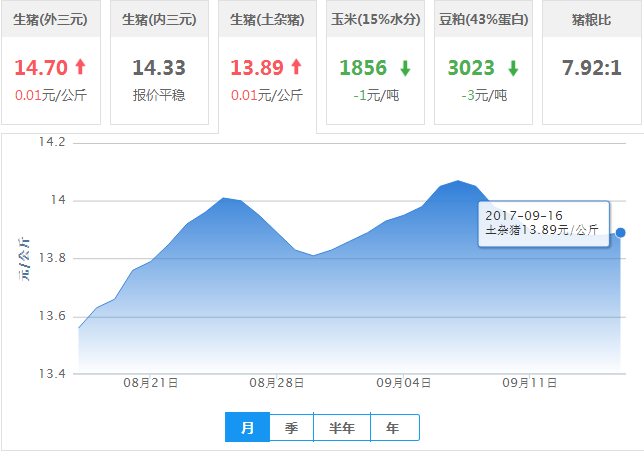644x451 pixels.
Task: Switch chart range to 季
Action: (x=291, y=428)
